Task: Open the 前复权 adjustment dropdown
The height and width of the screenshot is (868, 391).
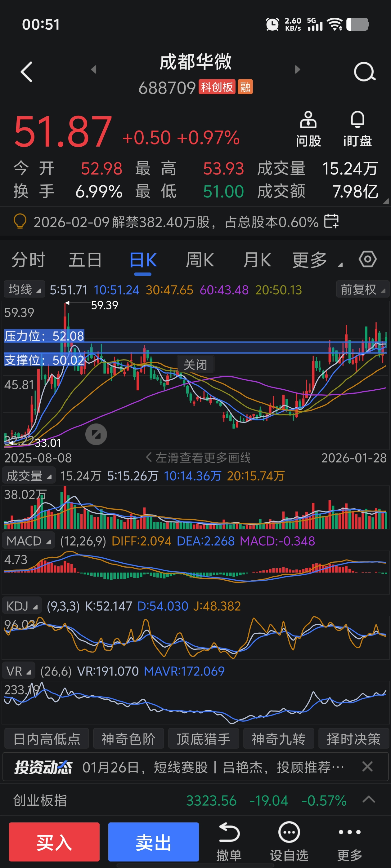Action: 363,289
